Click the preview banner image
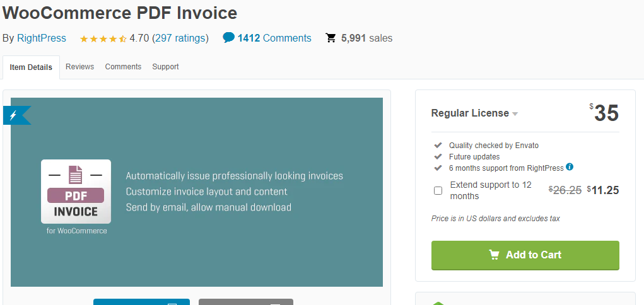644x305 pixels. 197,192
